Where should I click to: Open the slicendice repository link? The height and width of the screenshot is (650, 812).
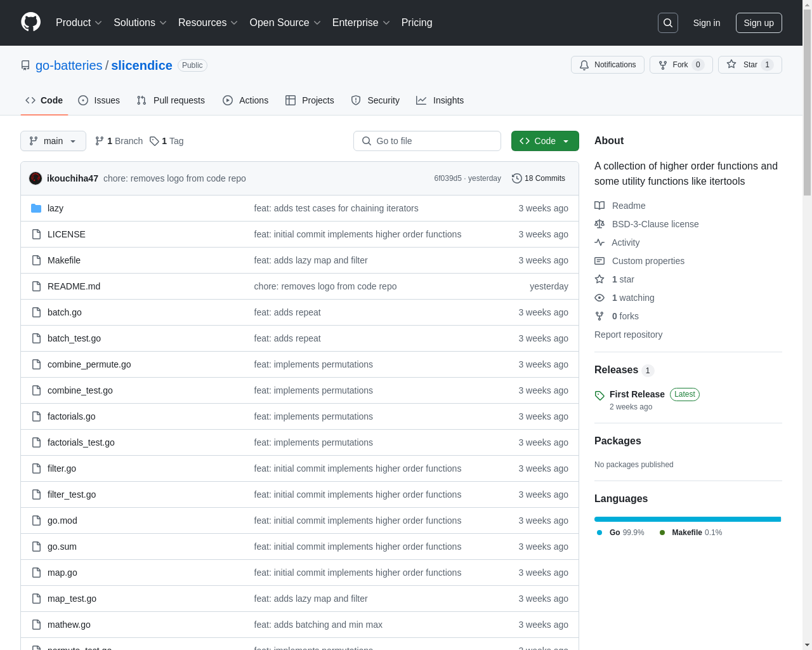141,65
